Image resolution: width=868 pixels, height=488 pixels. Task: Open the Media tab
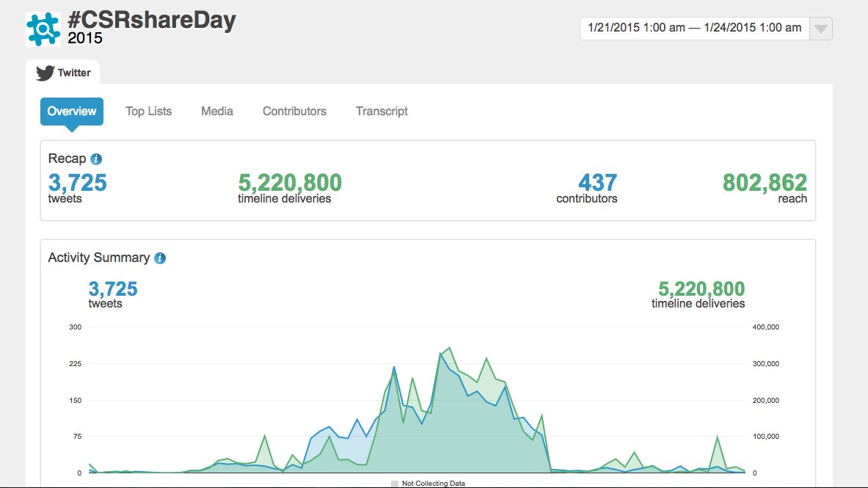click(x=217, y=112)
